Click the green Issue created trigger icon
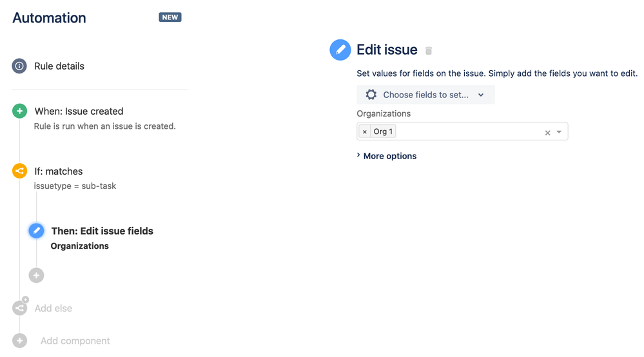Screen dimensions: 644x357 pos(20,111)
